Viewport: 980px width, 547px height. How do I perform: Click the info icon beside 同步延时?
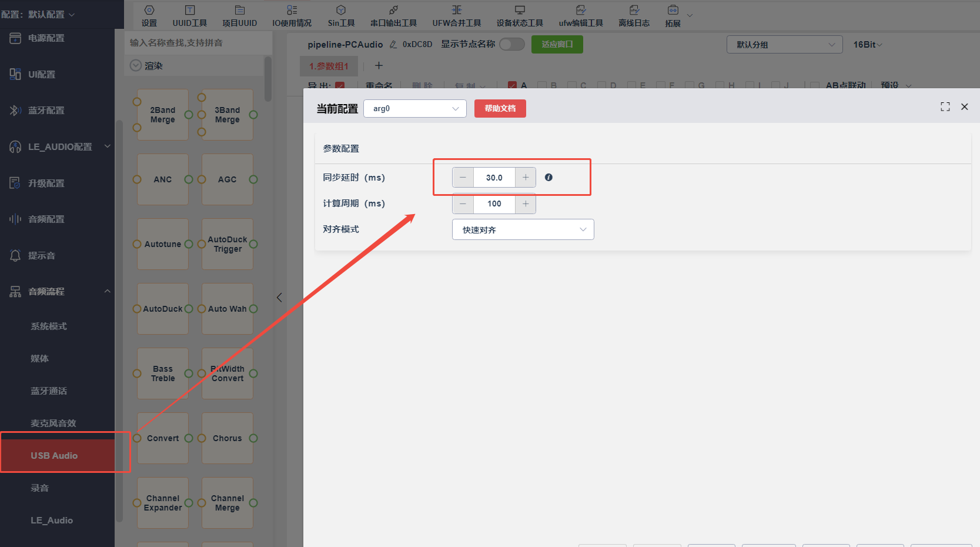coord(548,177)
